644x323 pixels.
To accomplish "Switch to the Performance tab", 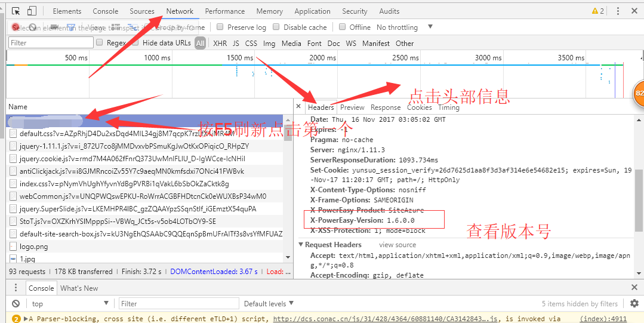I will pyautogui.click(x=224, y=11).
